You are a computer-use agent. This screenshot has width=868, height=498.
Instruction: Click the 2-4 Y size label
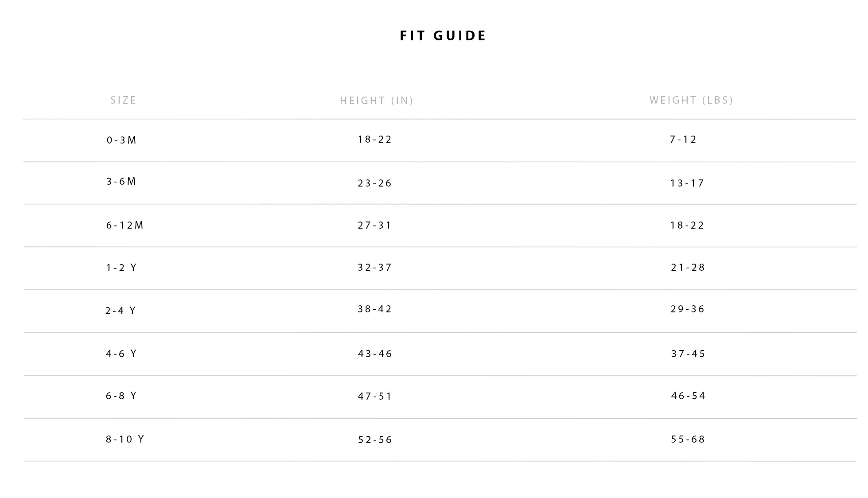121,311
